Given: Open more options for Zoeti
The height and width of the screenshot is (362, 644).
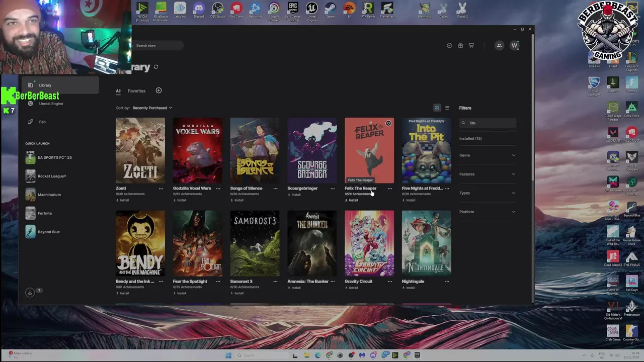Looking at the screenshot, I should 161,189.
